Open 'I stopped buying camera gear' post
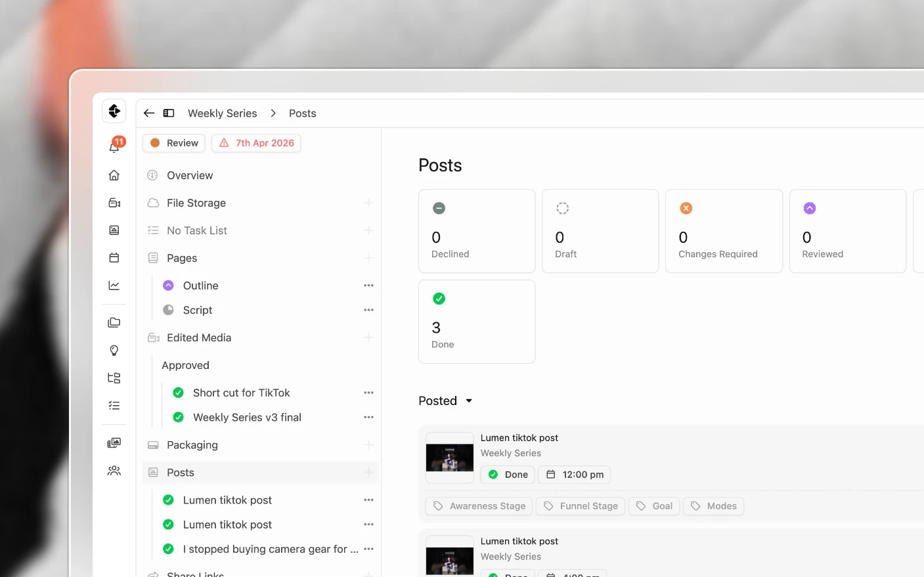 tap(271, 549)
